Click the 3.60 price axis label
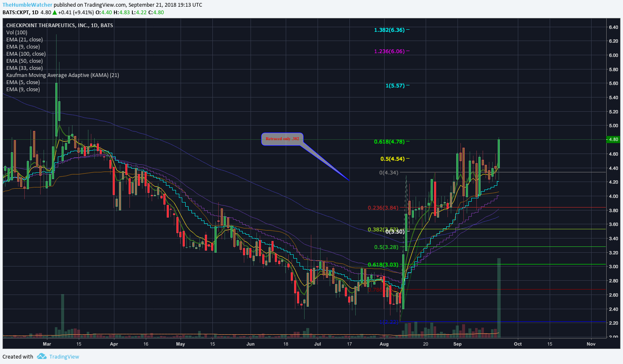Viewport: 623px width, 364px height. pyautogui.click(x=613, y=225)
